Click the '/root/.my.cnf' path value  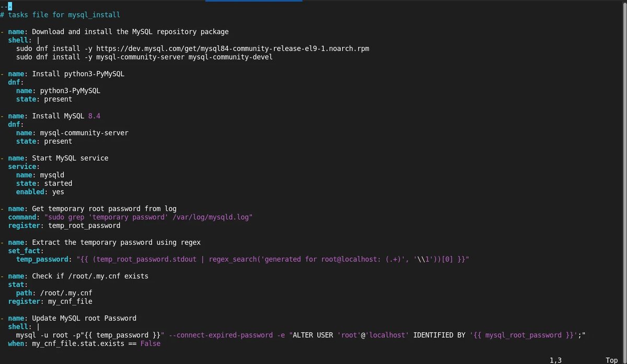[66, 293]
